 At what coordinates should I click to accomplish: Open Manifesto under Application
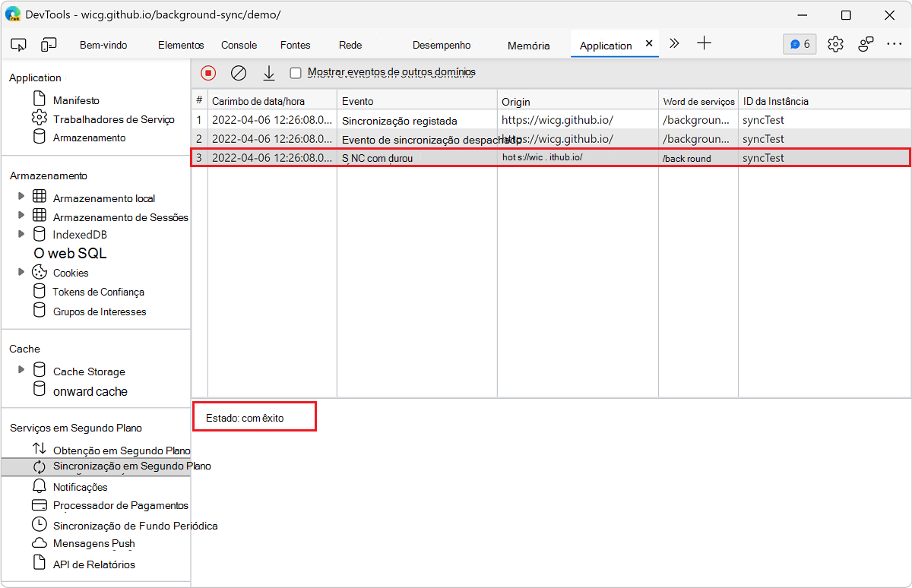[76, 100]
